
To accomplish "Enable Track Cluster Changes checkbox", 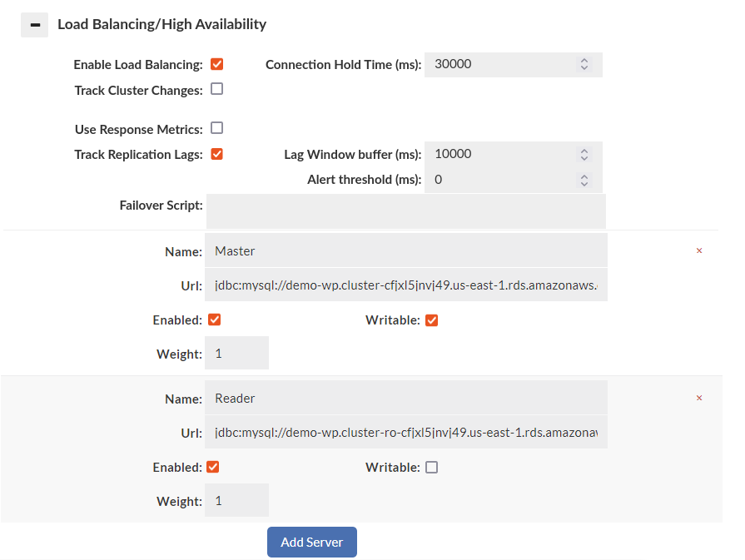I will point(217,89).
